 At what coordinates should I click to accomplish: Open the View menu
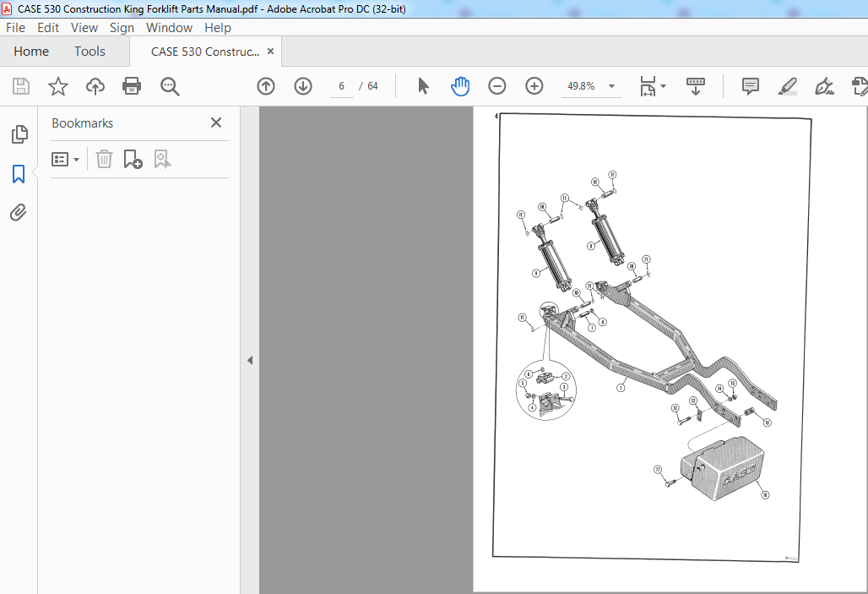point(84,28)
